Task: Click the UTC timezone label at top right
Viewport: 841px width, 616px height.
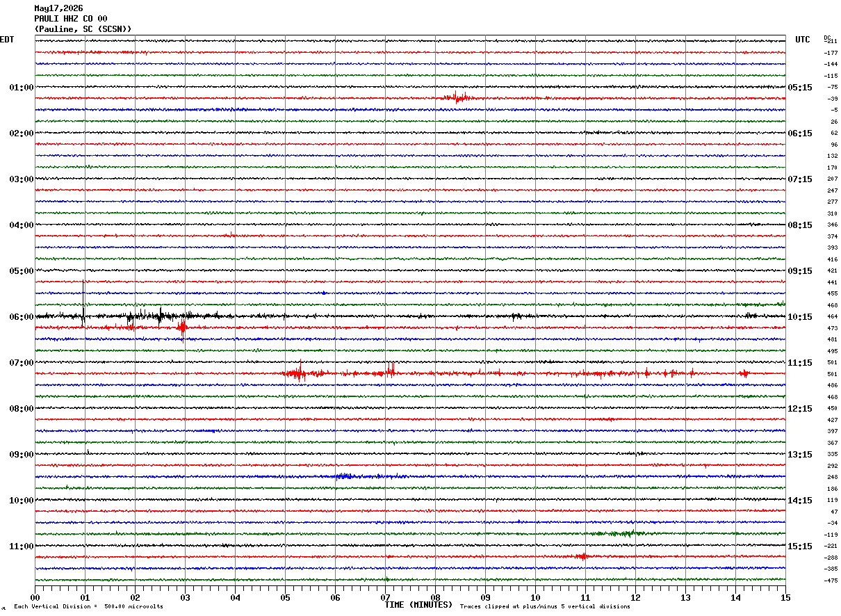Action: (803, 40)
